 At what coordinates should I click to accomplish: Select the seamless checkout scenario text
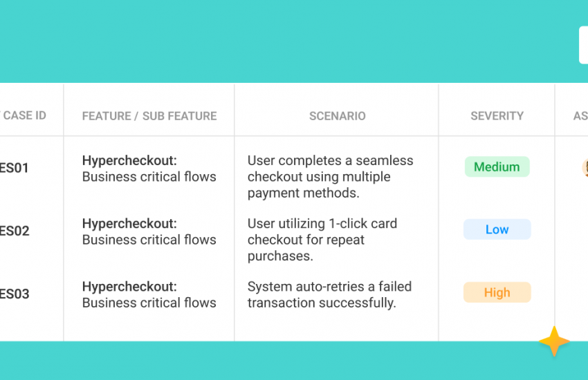coord(330,177)
